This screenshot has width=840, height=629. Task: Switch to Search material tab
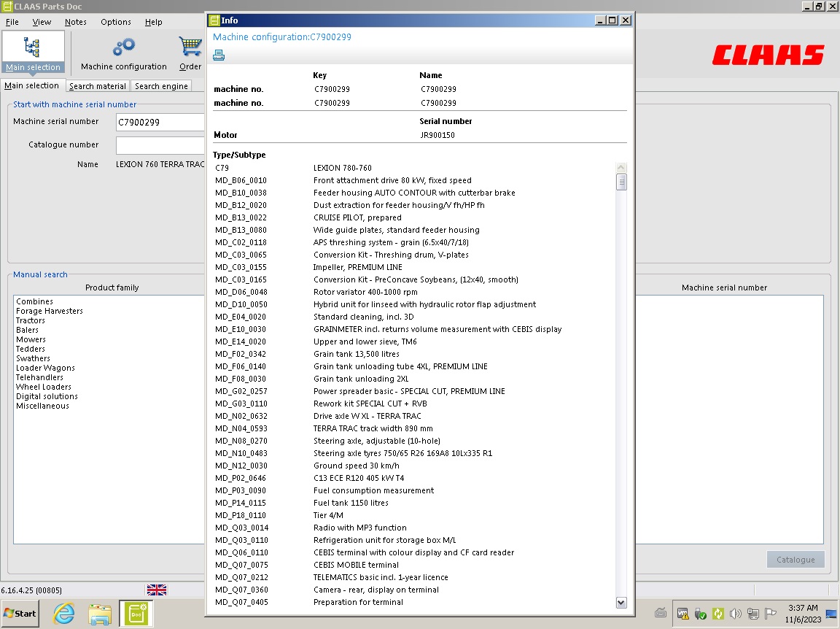click(98, 86)
